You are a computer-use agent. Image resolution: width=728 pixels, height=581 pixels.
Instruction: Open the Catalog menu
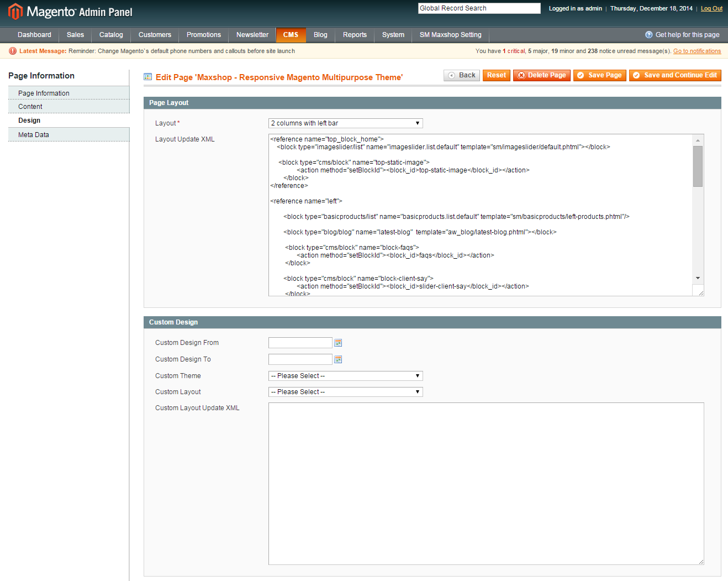coord(111,35)
